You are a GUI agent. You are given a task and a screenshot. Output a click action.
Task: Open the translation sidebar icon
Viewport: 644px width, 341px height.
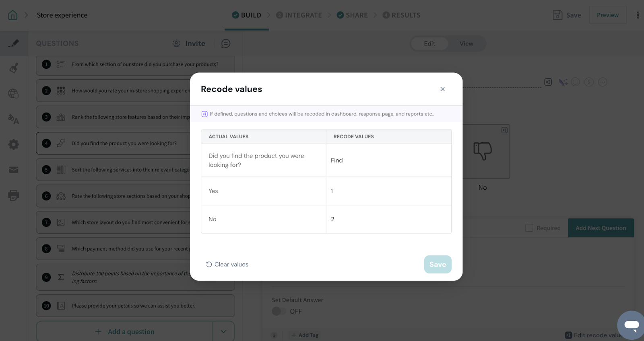(14, 119)
